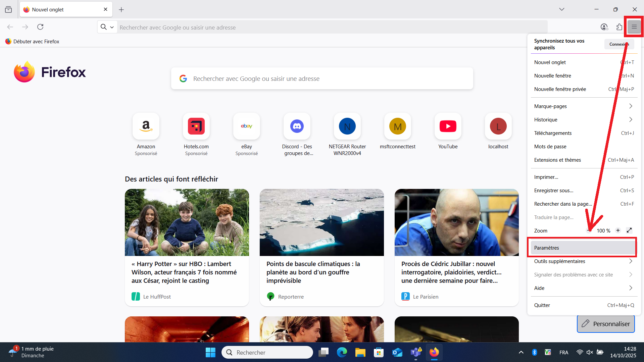Open search engine dropdown in address bar
The width and height of the screenshot is (644, 362).
pyautogui.click(x=107, y=27)
